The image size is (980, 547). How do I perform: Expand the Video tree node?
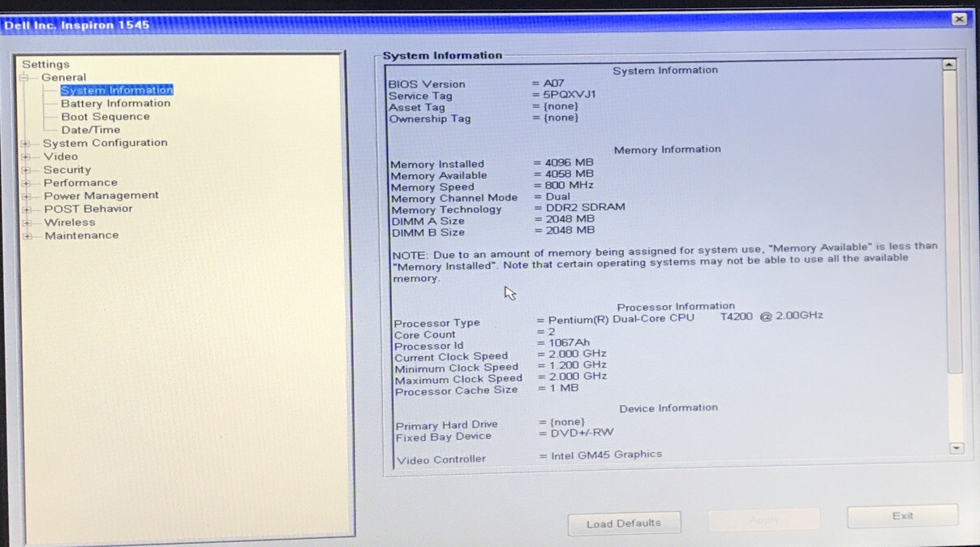26,157
